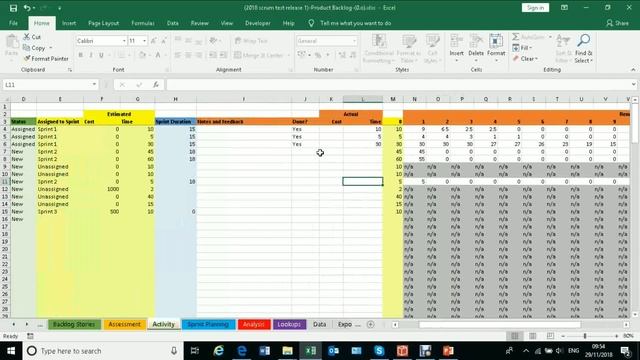This screenshot has height=360, width=640.
Task: Open Skype from the taskbar
Action: [x=379, y=351]
